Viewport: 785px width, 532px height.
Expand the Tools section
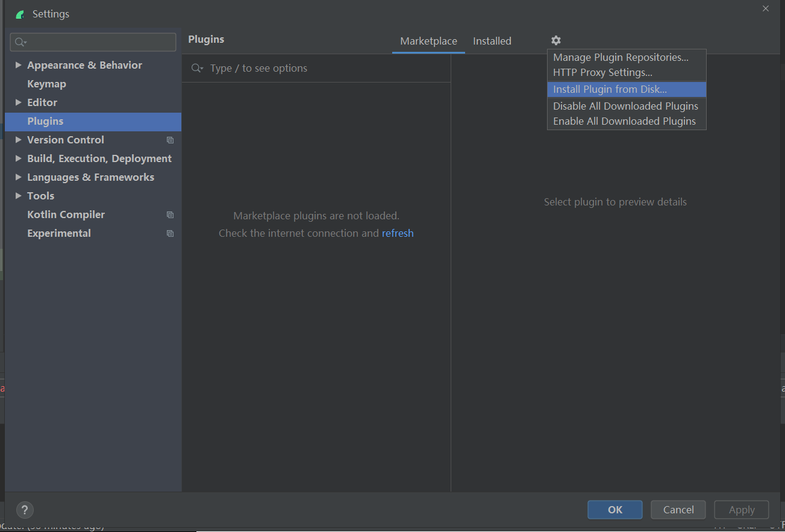point(18,195)
